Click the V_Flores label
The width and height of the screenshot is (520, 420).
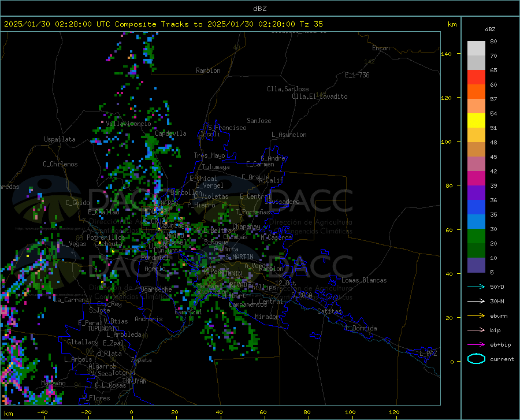coord(96,398)
